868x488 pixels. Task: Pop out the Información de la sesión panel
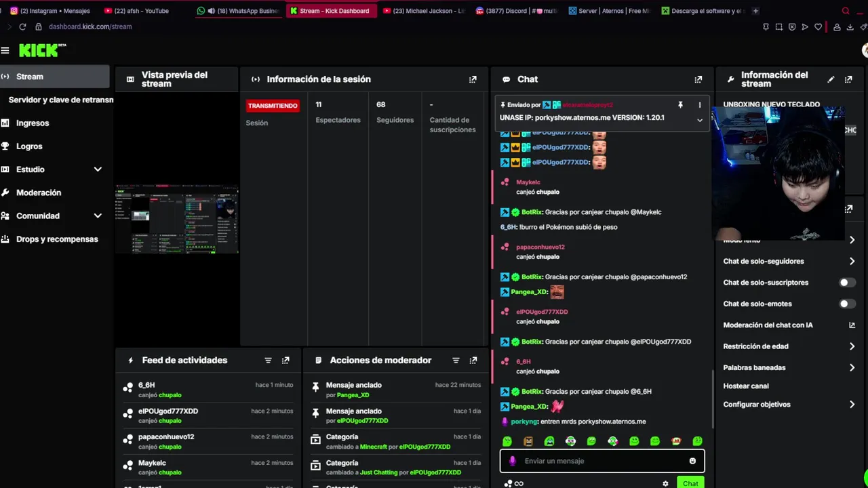click(473, 79)
